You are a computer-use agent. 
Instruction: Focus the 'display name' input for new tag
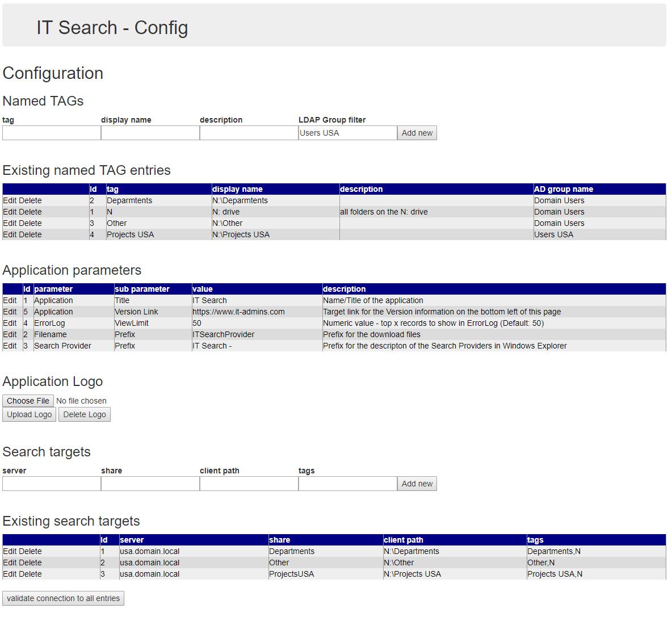pyautogui.click(x=150, y=133)
